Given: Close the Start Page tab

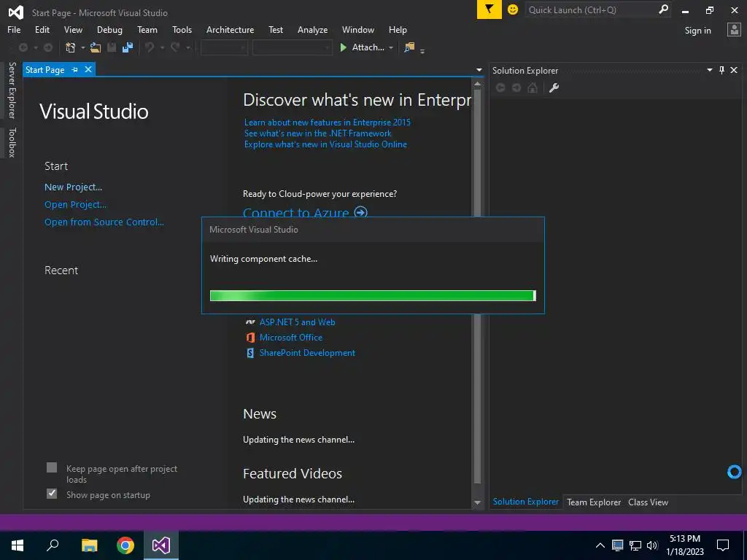Looking at the screenshot, I should coord(88,69).
